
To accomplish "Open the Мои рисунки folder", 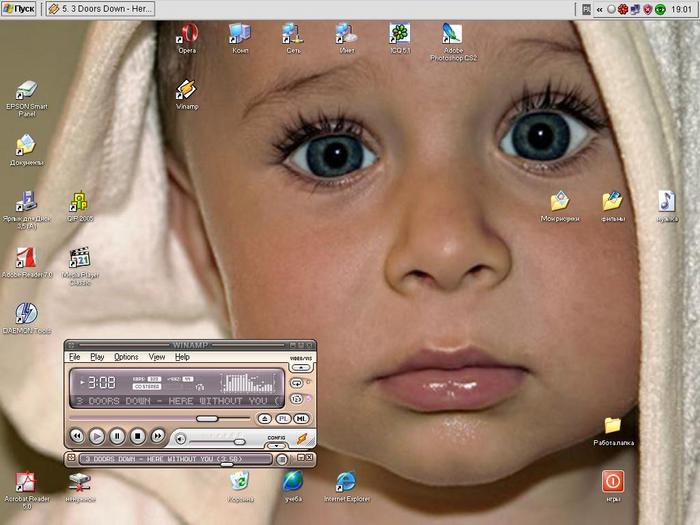I will click(560, 206).
